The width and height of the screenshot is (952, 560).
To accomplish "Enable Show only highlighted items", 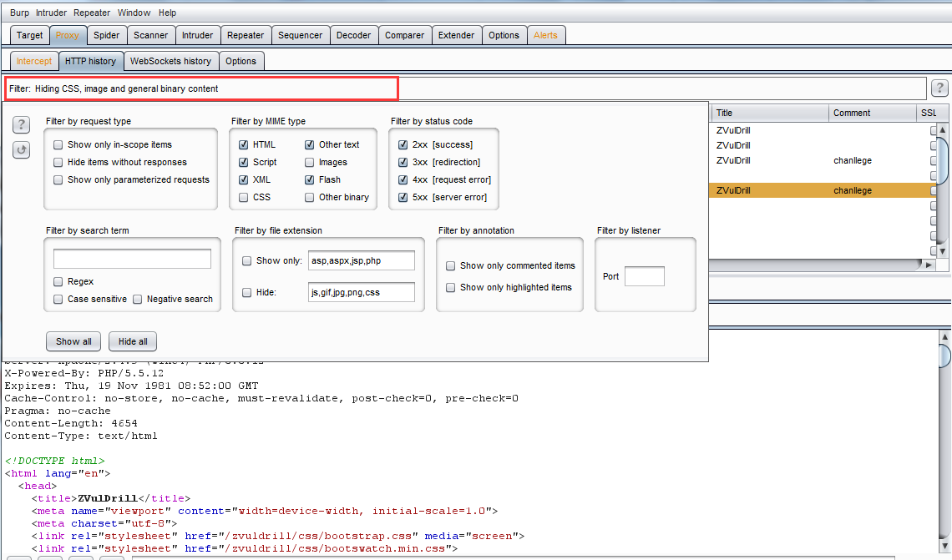I will (450, 288).
